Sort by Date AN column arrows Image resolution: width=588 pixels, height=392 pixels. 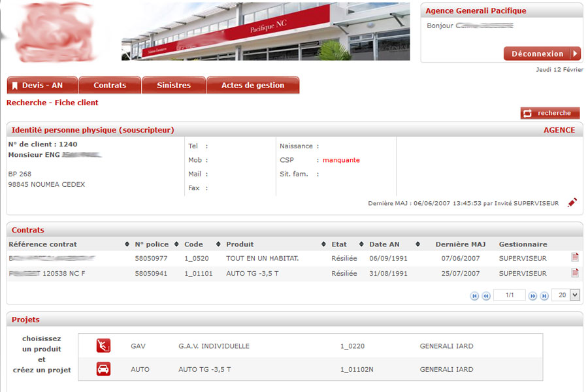[x=417, y=244]
